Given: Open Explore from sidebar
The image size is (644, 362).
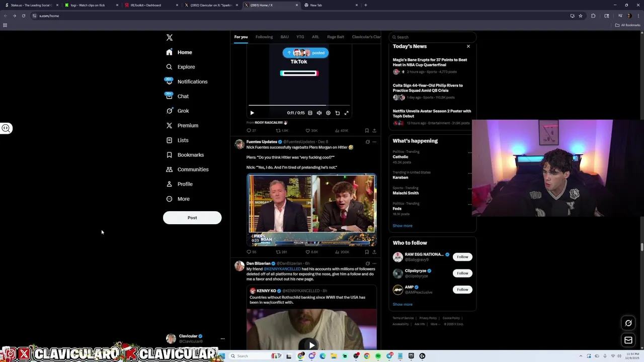Looking at the screenshot, I should tap(180, 67).
